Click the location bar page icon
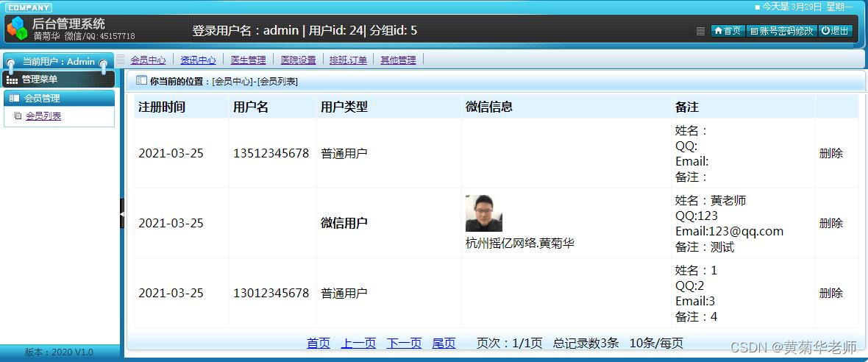 141,81
